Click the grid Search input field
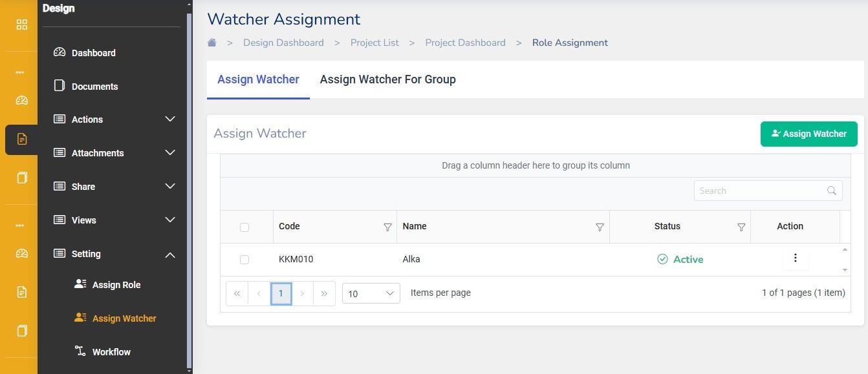The width and height of the screenshot is (868, 374). pyautogui.click(x=759, y=191)
